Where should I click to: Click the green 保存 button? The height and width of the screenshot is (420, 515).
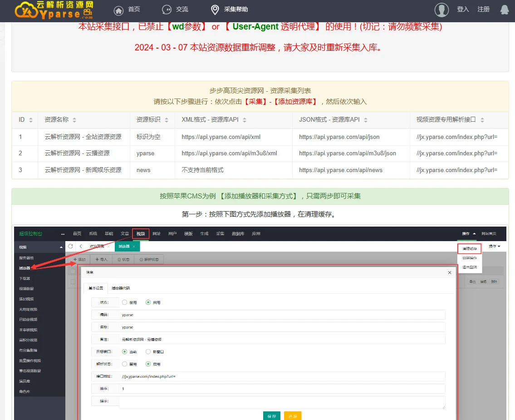[x=271, y=415]
